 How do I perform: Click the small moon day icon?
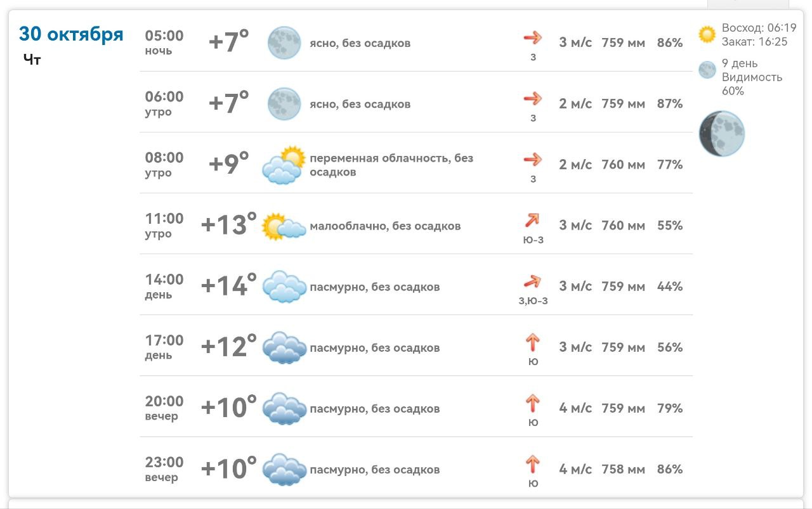click(707, 70)
